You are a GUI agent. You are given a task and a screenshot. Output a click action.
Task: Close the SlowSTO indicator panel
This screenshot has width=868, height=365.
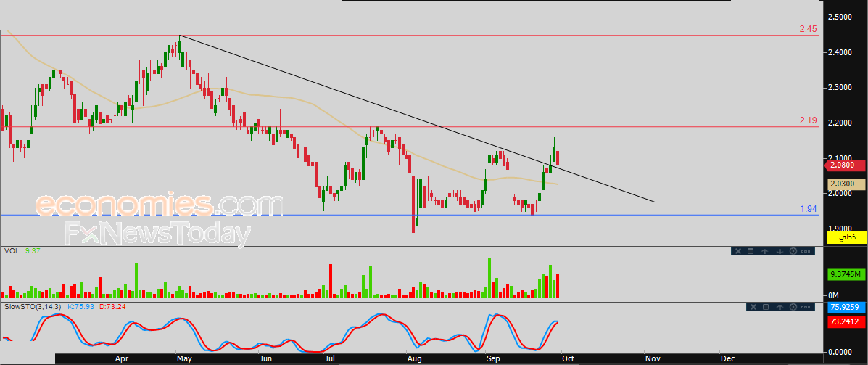[x=753, y=307]
